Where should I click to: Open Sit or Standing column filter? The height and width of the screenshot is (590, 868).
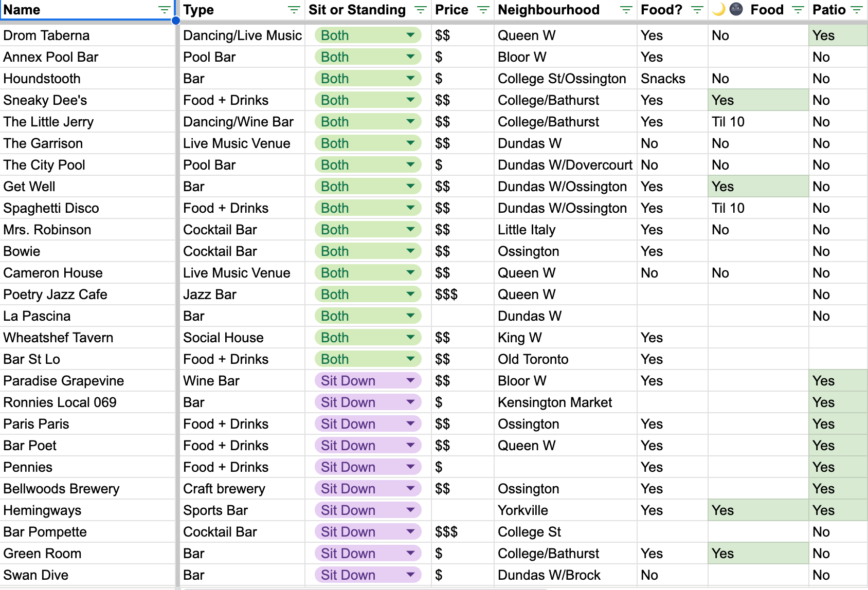point(420,10)
